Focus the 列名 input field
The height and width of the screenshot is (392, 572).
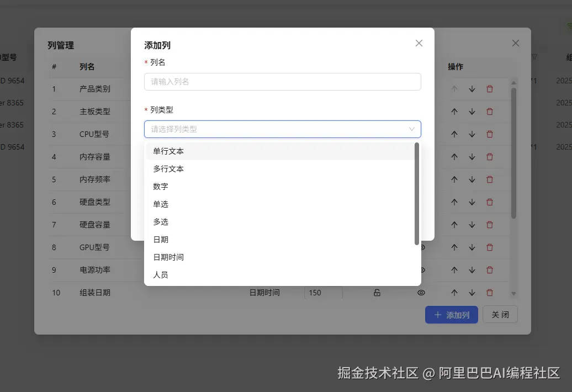(x=282, y=82)
